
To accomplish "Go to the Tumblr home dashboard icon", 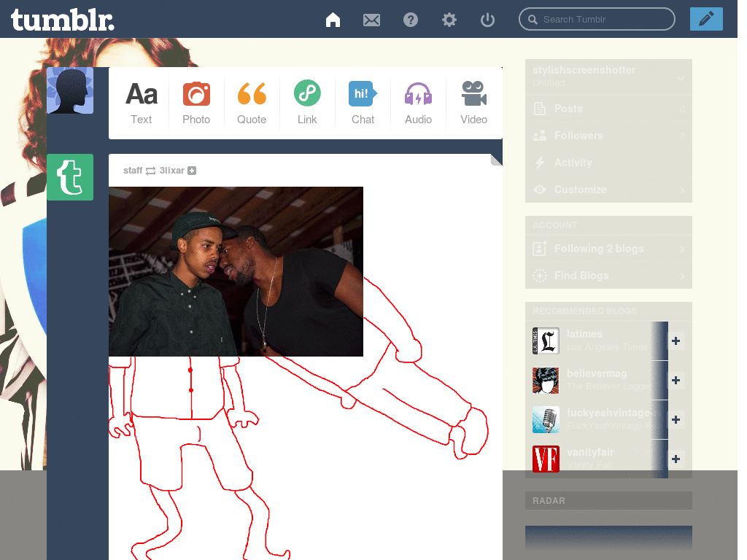I will (333, 20).
